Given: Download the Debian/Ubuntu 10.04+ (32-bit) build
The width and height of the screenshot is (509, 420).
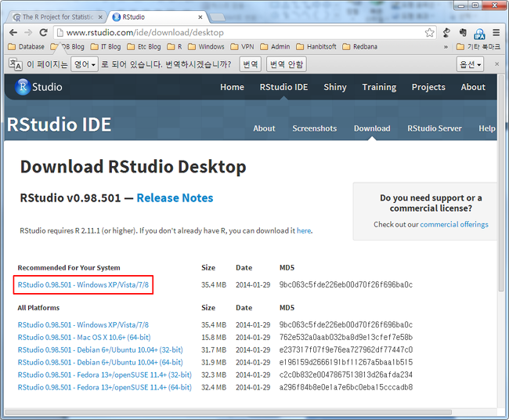Looking at the screenshot, I should tap(100, 349).
